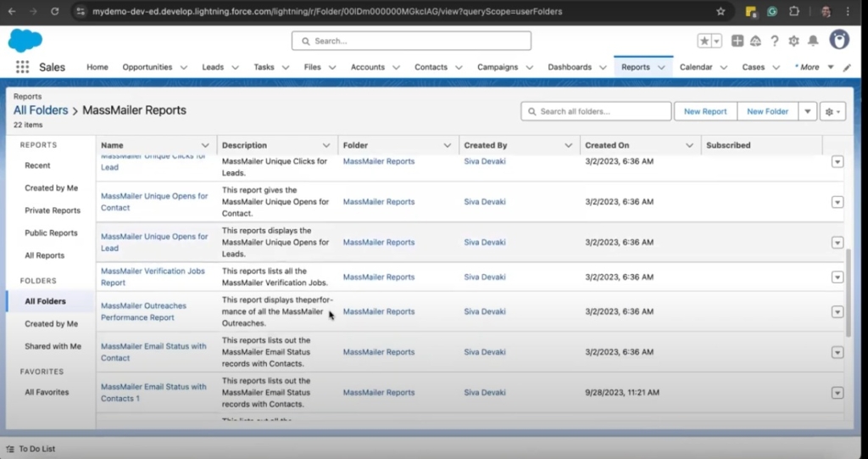Open the Setup gear icon in header

pos(793,41)
